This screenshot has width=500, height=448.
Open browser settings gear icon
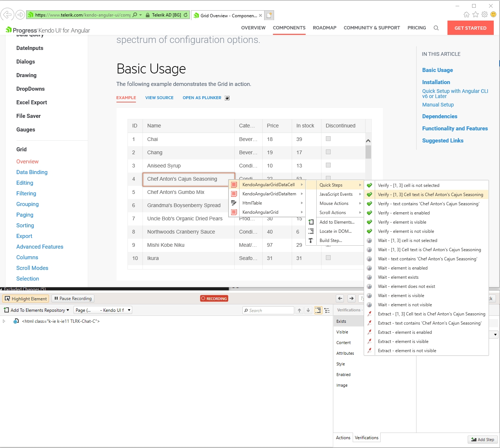pyautogui.click(x=485, y=14)
